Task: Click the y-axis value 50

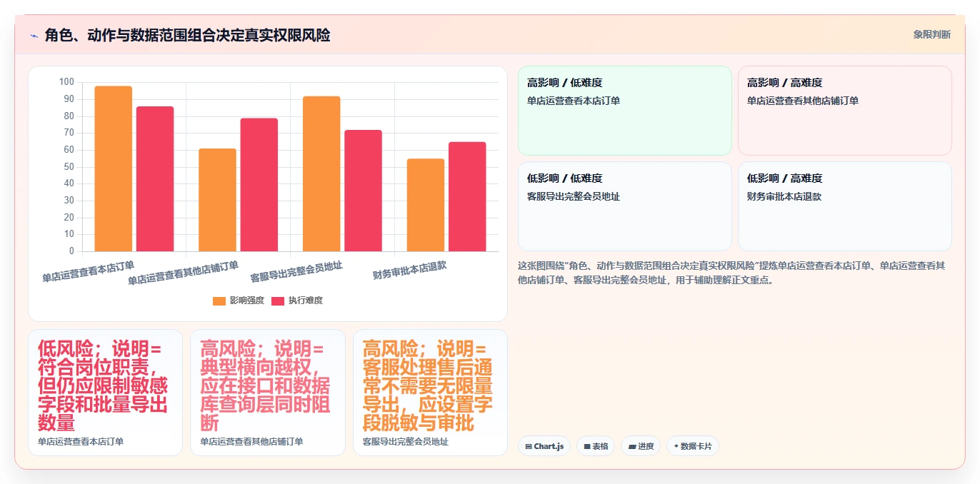Action: click(x=69, y=167)
